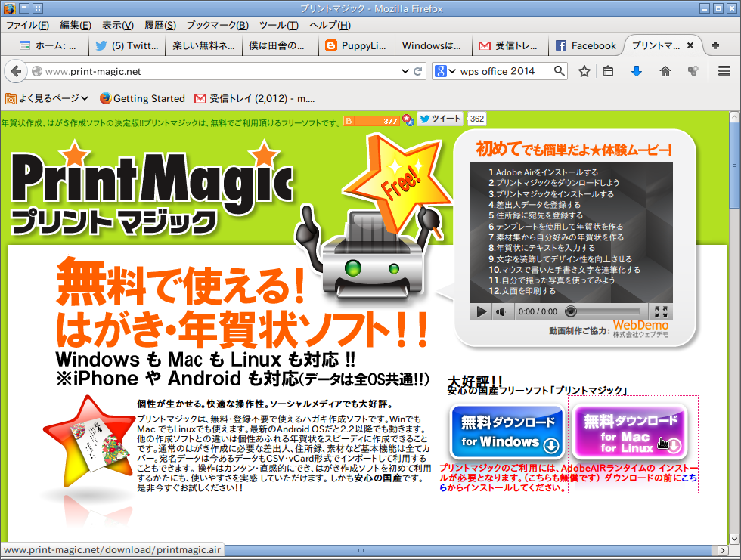Screen dimensions: 741x560
Task: Open the ブックマーク menu
Action: point(218,26)
